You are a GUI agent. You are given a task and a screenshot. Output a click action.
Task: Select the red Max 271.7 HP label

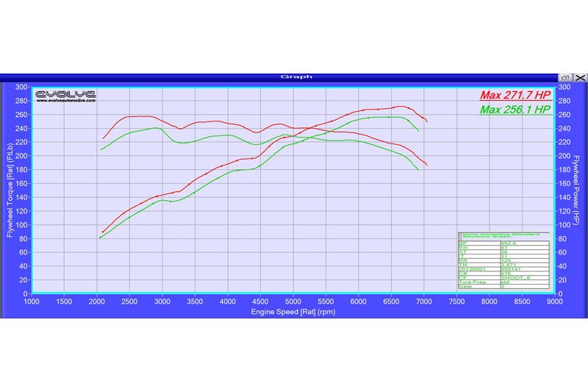point(514,96)
